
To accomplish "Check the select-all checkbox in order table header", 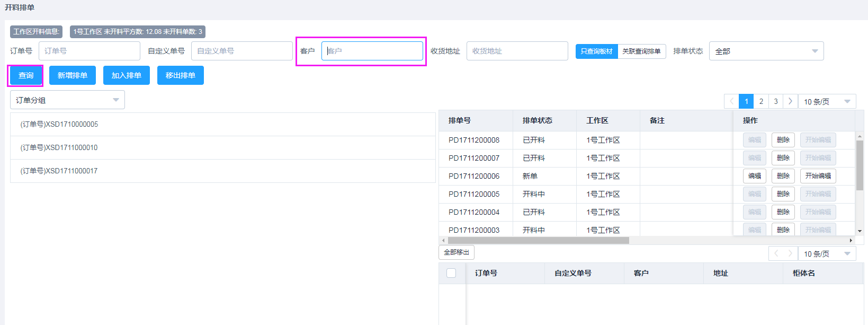I will click(451, 273).
